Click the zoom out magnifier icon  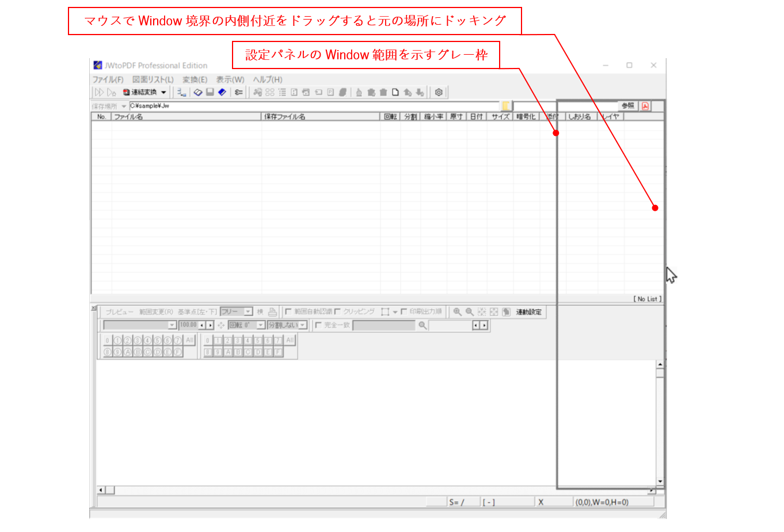470,312
